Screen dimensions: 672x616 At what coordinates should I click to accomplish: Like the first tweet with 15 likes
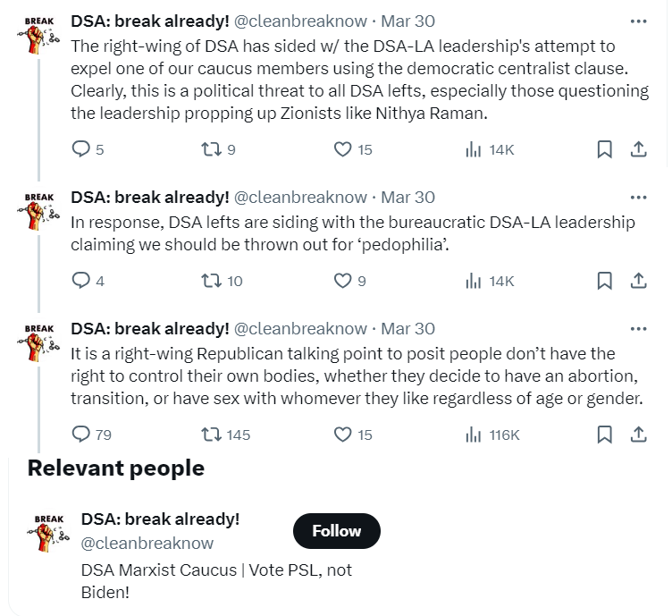coord(342,150)
